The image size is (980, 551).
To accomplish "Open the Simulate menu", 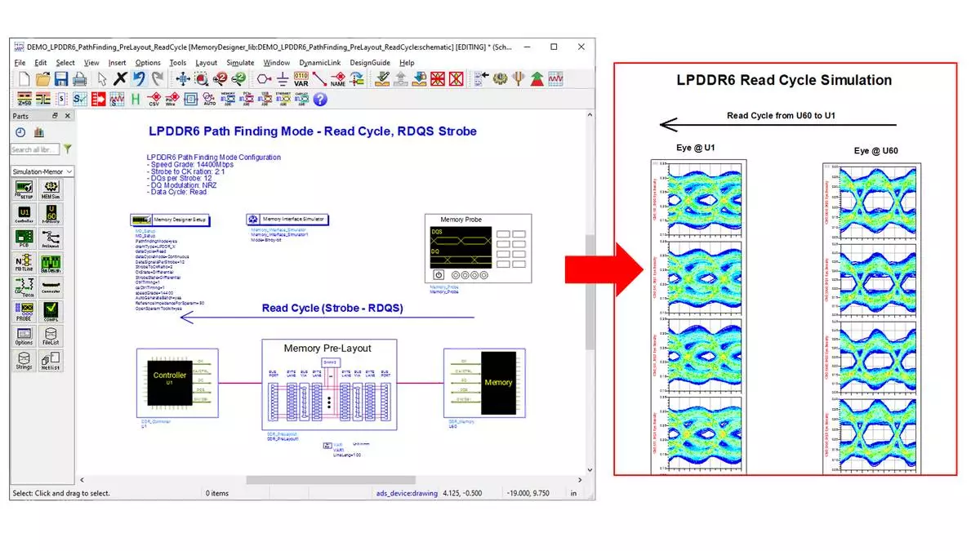I will [x=240, y=63].
